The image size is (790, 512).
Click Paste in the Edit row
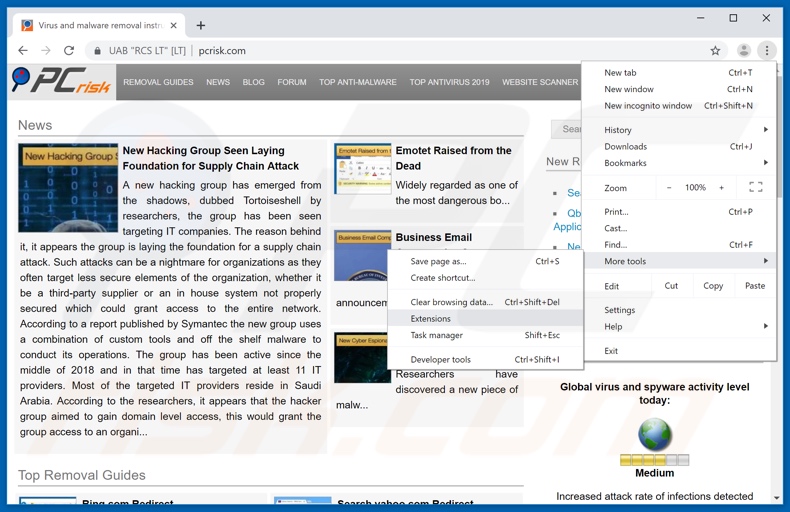point(755,286)
